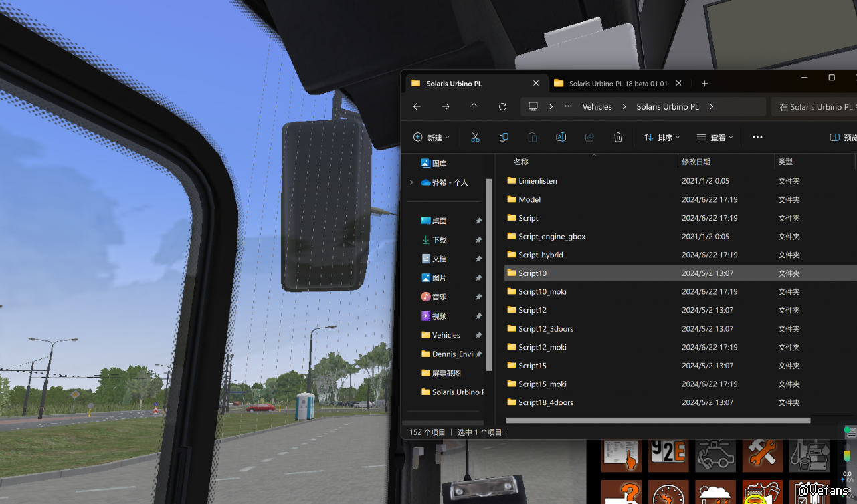Image resolution: width=857 pixels, height=504 pixels.
Task: Sort files by the 类型 column header
Action: [785, 162]
